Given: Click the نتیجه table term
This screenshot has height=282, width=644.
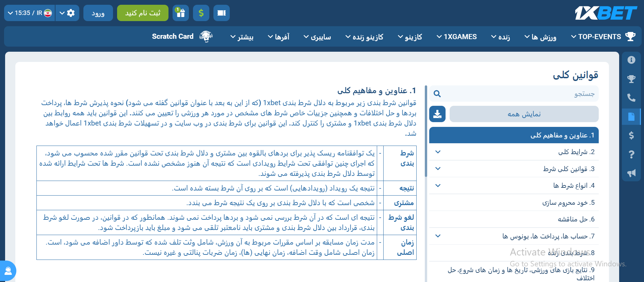Looking at the screenshot, I should click(407, 188).
